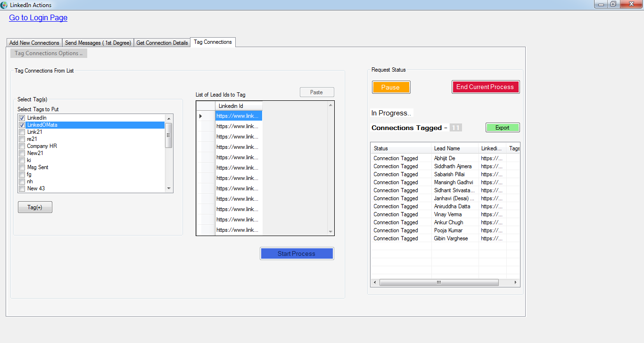This screenshot has height=343, width=644.
Task: Select Get Connection Details tab
Action: pos(162,43)
